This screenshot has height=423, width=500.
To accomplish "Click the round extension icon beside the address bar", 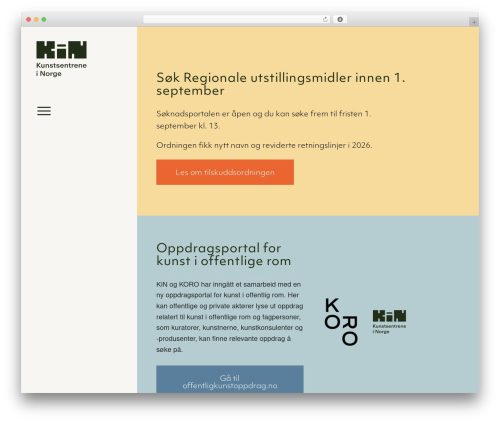I will [x=340, y=20].
